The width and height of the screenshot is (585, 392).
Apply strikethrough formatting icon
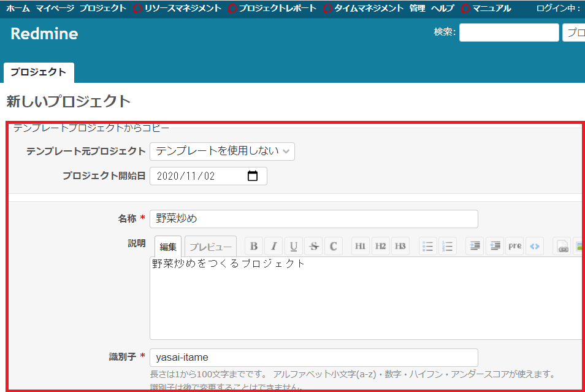tap(314, 246)
